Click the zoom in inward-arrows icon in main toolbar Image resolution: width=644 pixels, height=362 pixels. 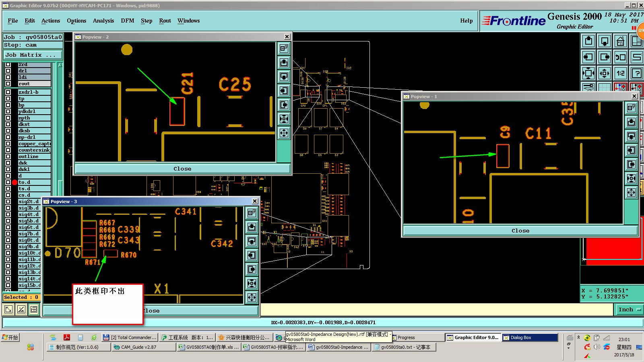[588, 73]
